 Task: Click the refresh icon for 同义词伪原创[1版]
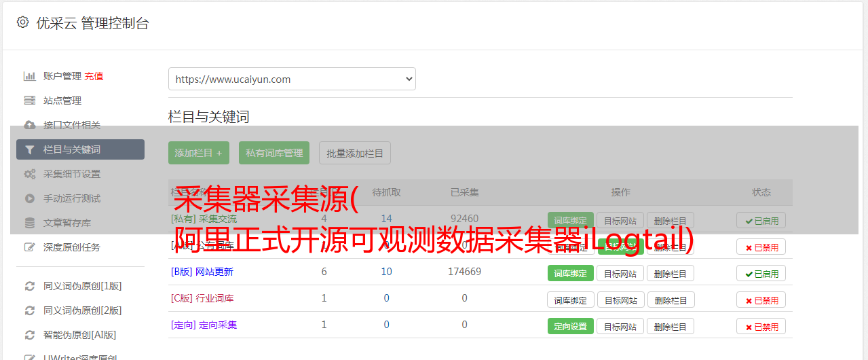pos(29,286)
